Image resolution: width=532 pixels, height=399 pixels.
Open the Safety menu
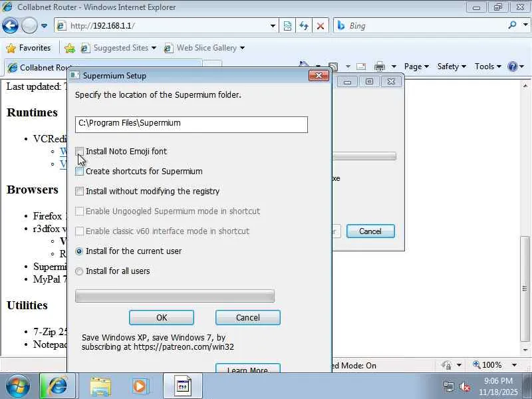pyautogui.click(x=452, y=66)
